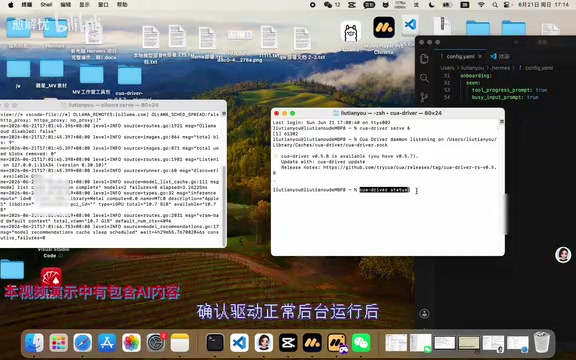
Task: Click liutianyou in VS Code breadcrumb
Action: coord(472,68)
